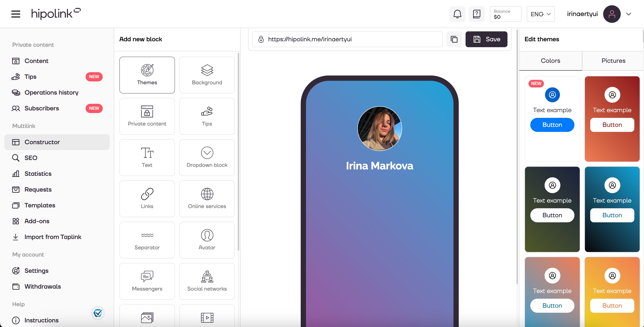Open SEO settings
Viewport: 644px width, 327px height.
(x=57, y=158)
